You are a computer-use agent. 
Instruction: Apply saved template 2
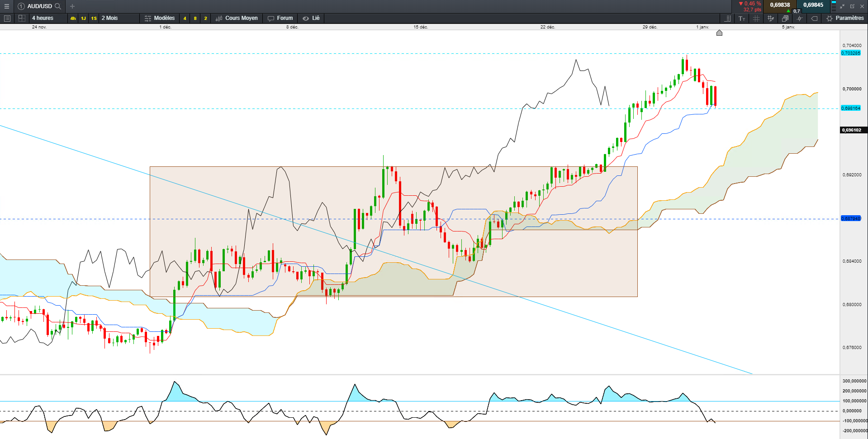[206, 19]
